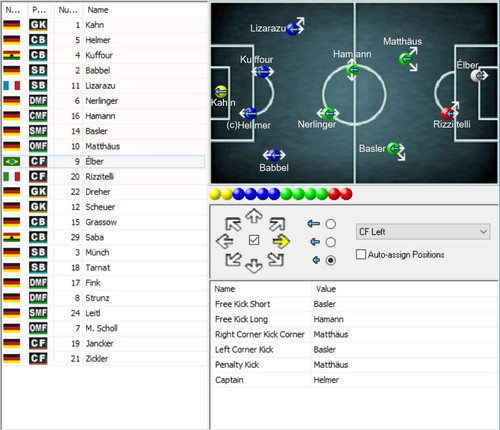
Task: Select the Captain row
Action: click(x=355, y=380)
